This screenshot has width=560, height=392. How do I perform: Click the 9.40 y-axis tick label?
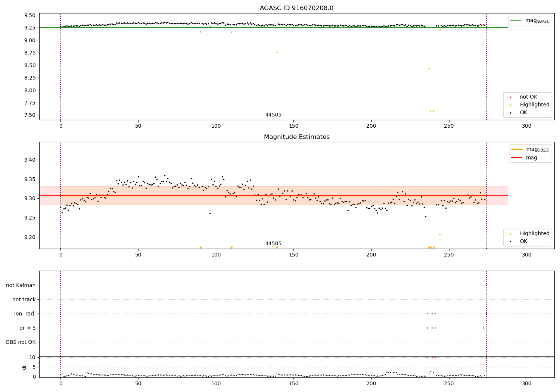30,160
